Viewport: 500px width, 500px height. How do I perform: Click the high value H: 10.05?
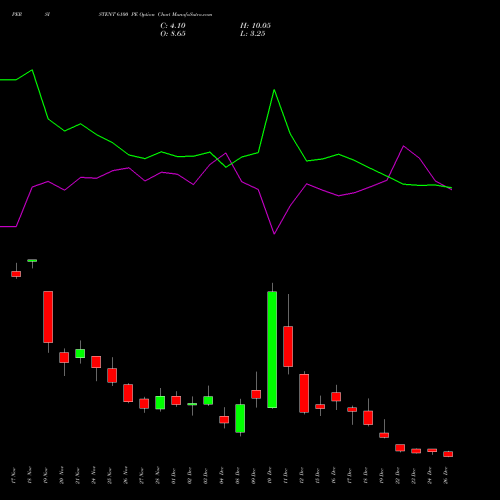coord(255,26)
